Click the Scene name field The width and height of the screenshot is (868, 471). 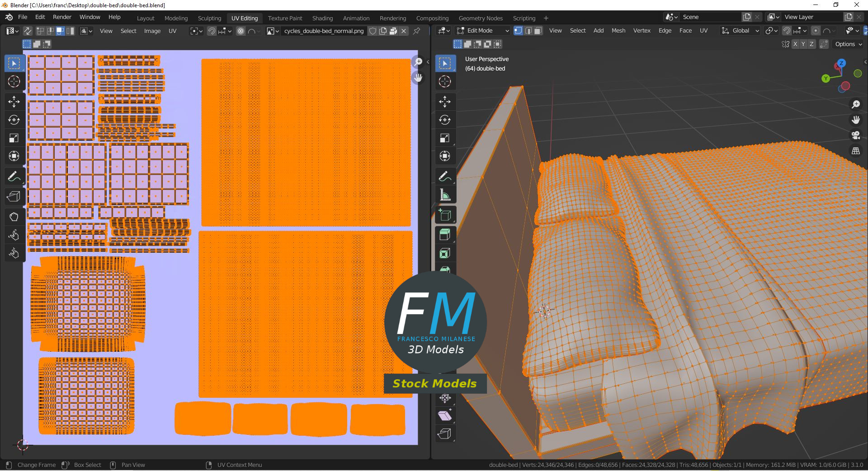click(x=711, y=17)
